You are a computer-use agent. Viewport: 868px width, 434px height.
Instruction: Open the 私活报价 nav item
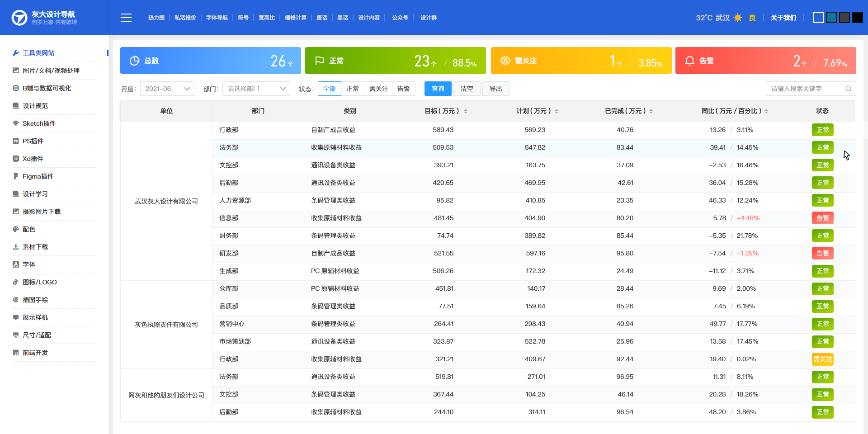pos(185,18)
